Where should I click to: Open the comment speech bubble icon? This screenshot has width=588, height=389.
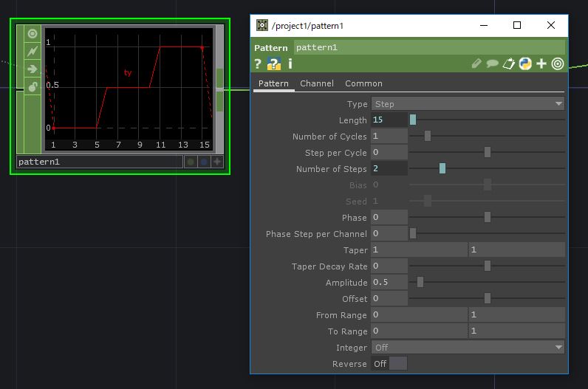[x=492, y=63]
